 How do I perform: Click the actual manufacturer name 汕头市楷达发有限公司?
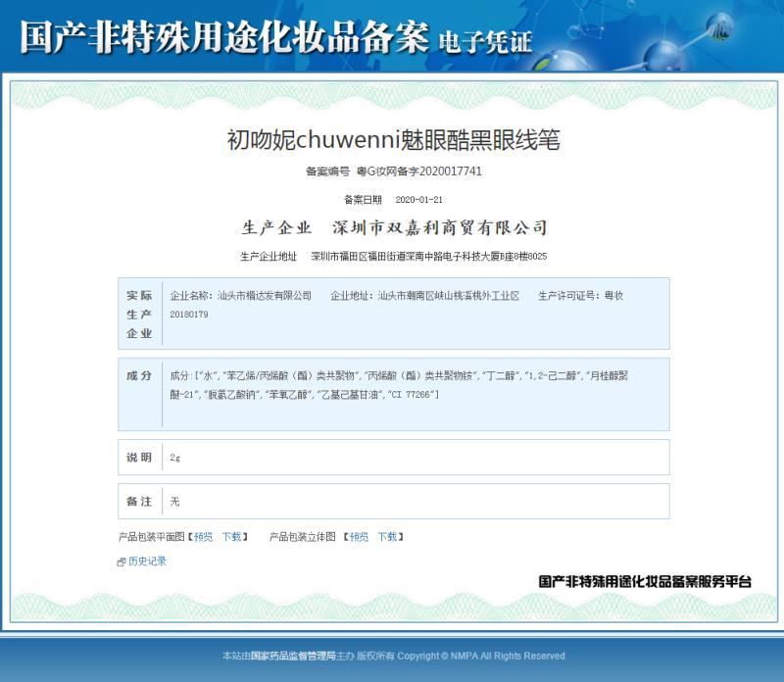point(265,296)
